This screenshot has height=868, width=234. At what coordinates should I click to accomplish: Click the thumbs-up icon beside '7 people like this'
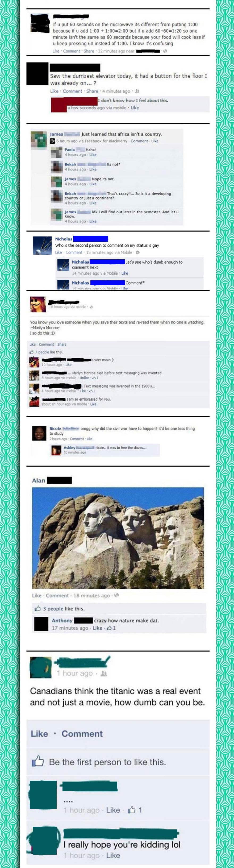[32, 352]
